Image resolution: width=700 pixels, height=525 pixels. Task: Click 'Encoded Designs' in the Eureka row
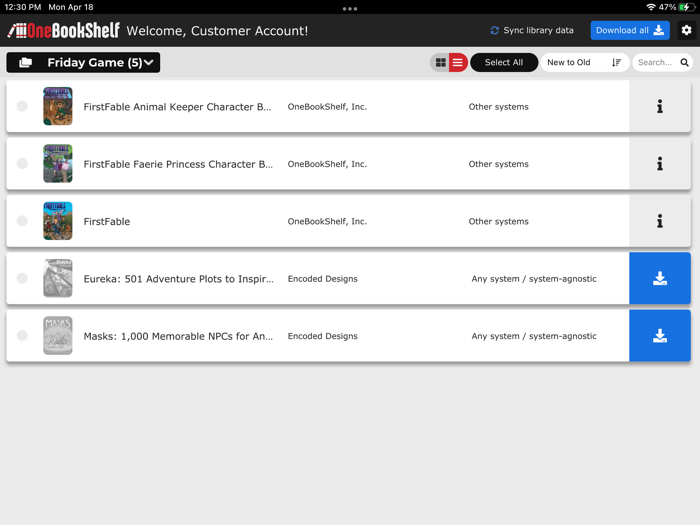322,279
